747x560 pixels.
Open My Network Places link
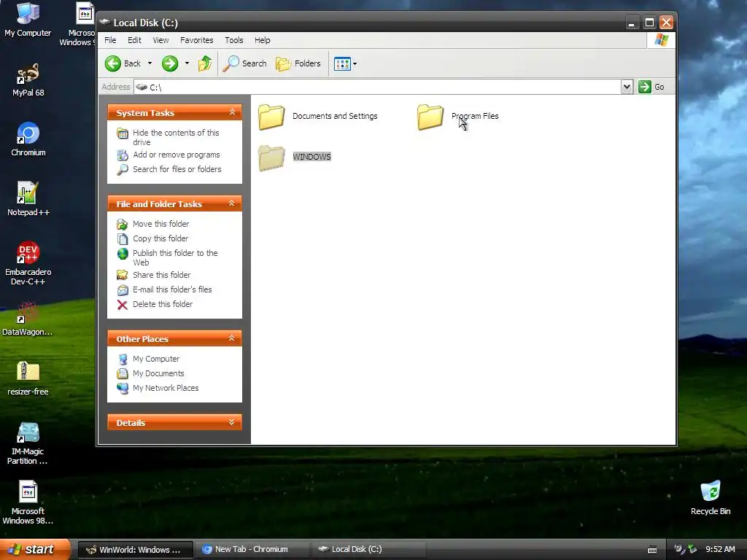[x=166, y=388]
